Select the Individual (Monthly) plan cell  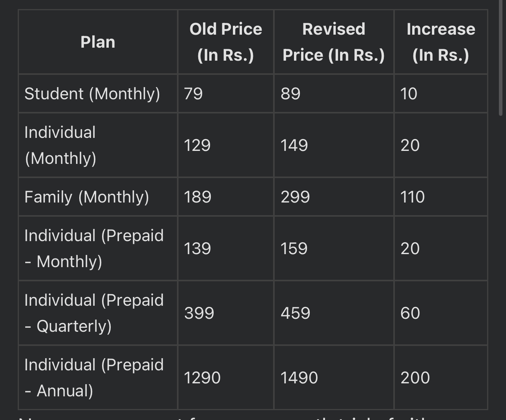(98, 145)
